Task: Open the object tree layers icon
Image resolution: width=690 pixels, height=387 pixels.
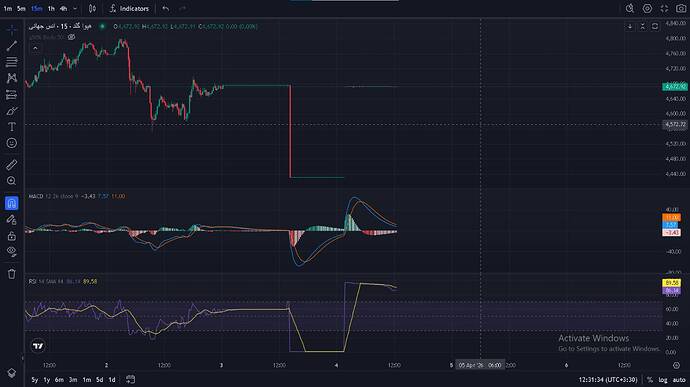Action: tap(12, 372)
